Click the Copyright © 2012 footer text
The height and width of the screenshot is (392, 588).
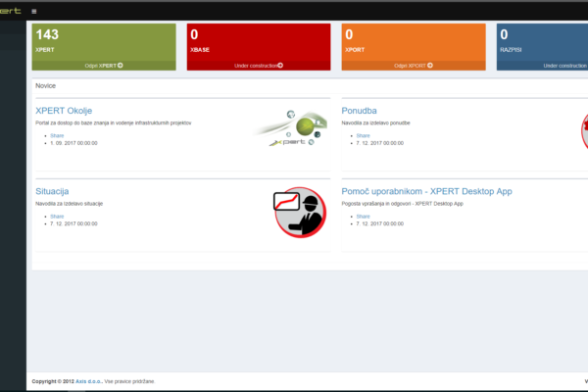tap(53, 381)
